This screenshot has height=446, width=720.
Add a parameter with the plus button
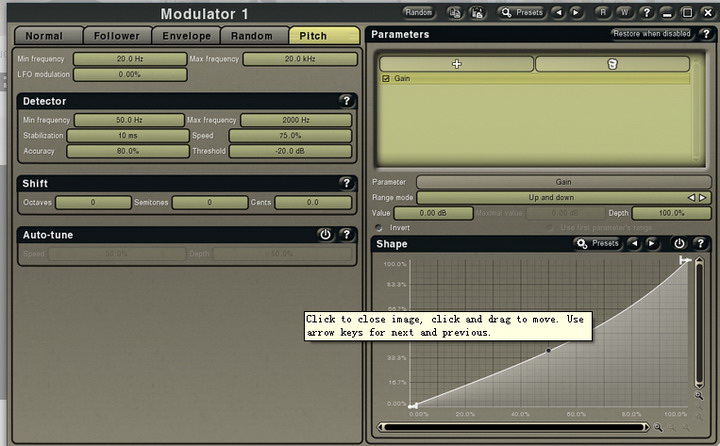pyautogui.click(x=456, y=64)
